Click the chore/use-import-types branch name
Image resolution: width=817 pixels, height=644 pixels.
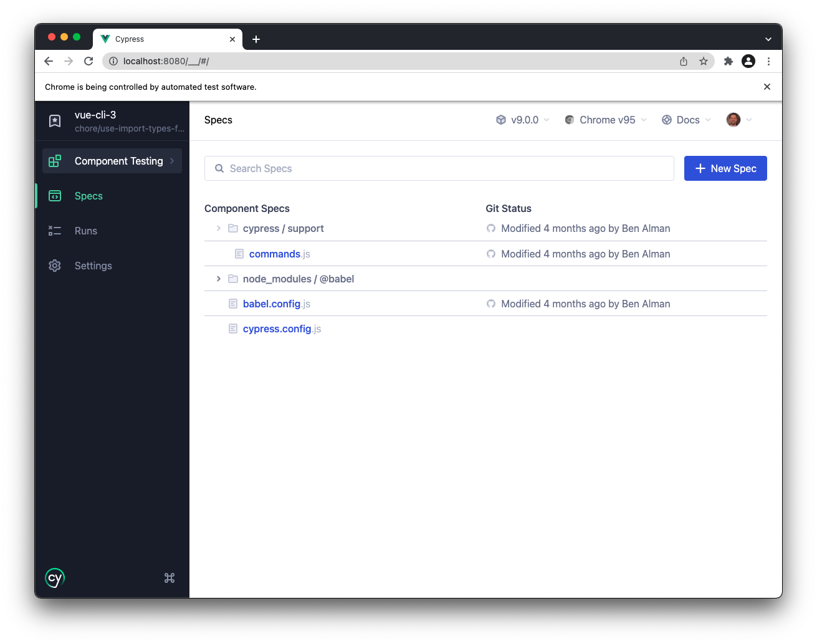pos(130,128)
